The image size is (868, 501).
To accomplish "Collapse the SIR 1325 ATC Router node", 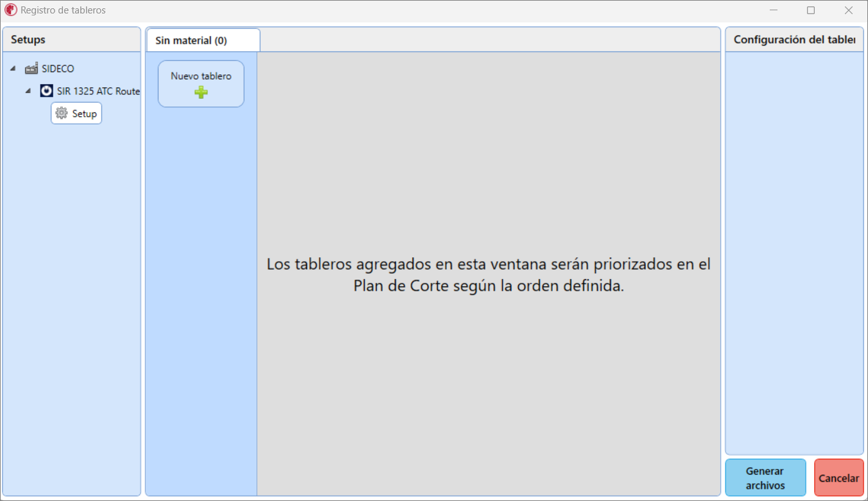I will 28,91.
